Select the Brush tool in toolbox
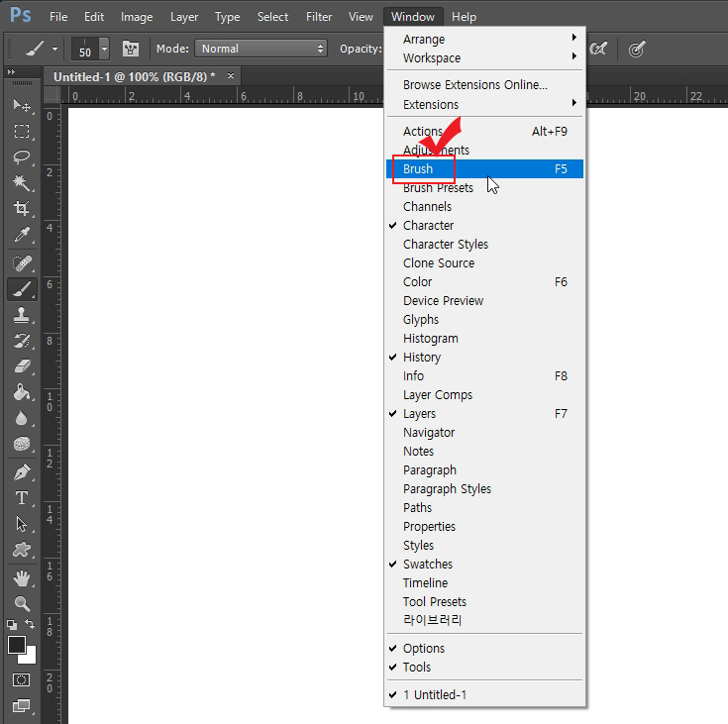The width and height of the screenshot is (728, 724). pos(22,289)
